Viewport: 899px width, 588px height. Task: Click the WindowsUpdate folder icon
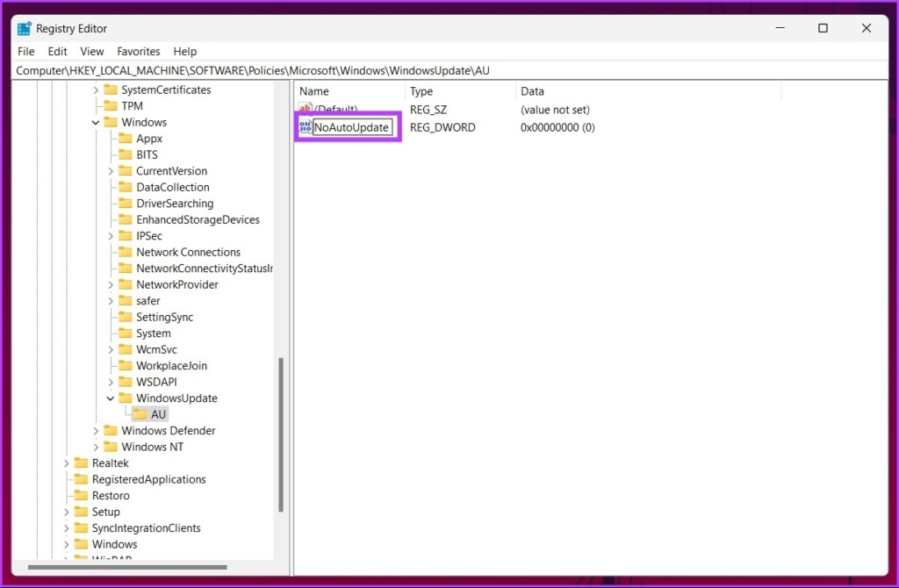click(125, 398)
